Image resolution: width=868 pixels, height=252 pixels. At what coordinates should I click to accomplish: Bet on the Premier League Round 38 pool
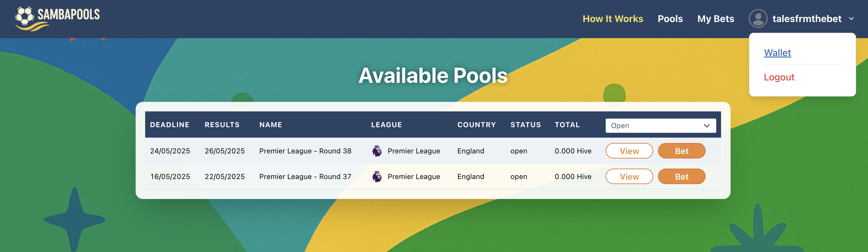click(681, 151)
